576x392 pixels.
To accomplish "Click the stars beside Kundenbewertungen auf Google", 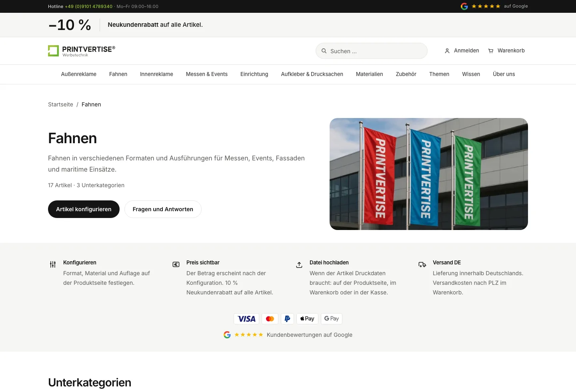I will pyautogui.click(x=249, y=335).
